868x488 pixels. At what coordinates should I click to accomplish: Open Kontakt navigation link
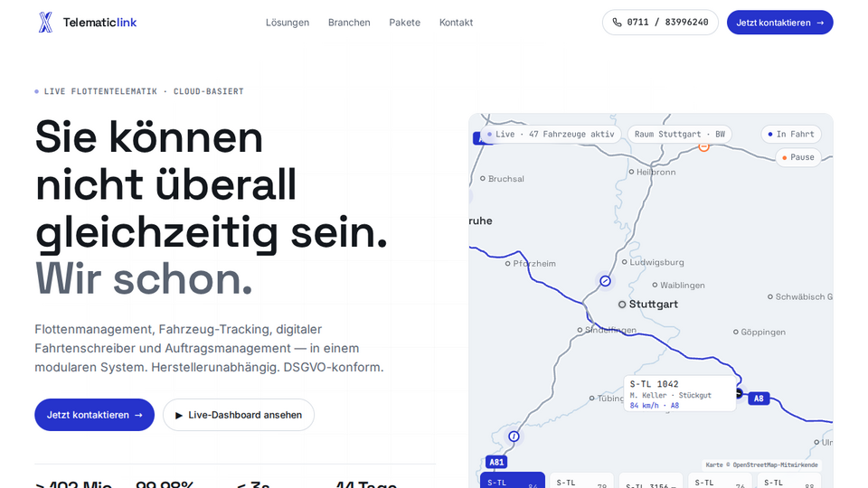(456, 23)
